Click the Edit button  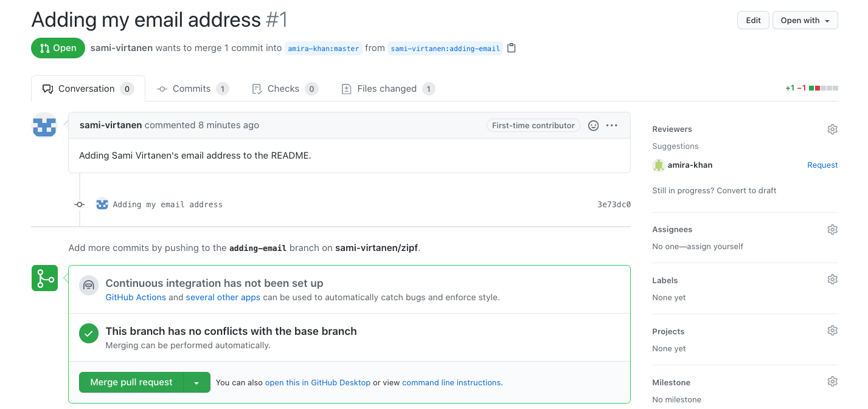(x=753, y=20)
